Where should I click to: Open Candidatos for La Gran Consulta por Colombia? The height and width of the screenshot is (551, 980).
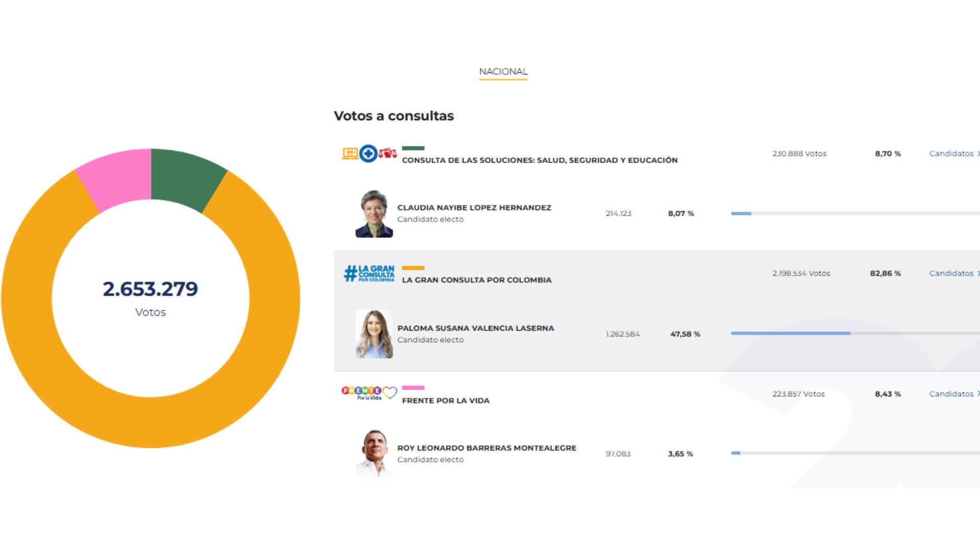click(951, 273)
